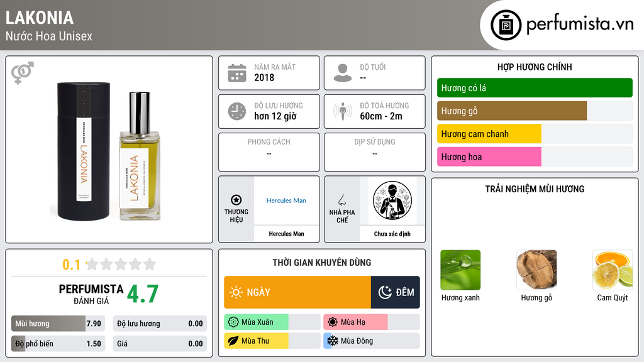Click the green Hương cỏ lá accord bar
Viewport: 644px width, 362px height.
pyautogui.click(x=535, y=88)
